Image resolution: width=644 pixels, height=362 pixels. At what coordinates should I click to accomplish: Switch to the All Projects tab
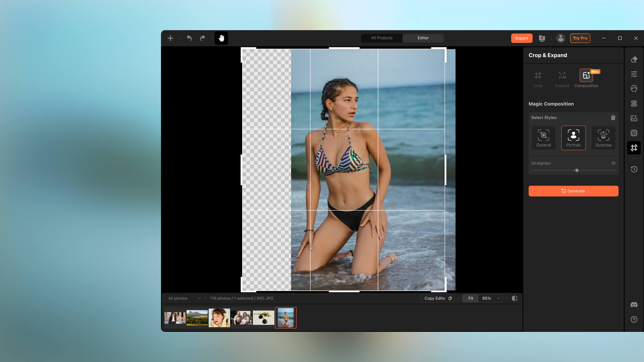tap(382, 38)
